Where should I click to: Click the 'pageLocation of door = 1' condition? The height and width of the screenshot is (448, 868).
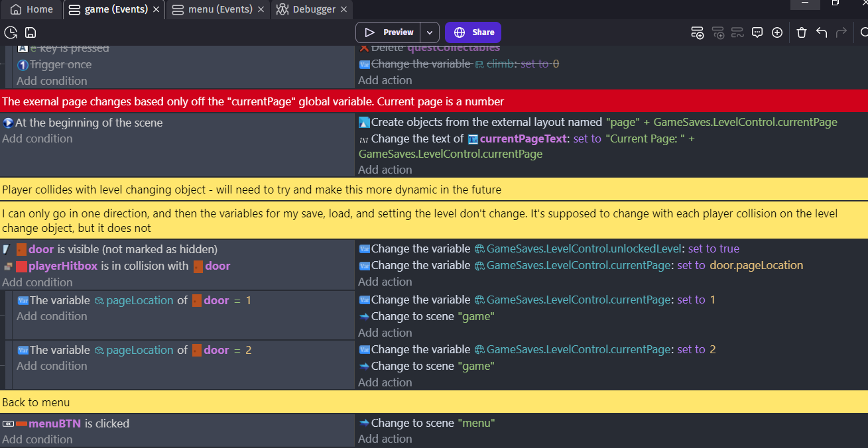(134, 300)
